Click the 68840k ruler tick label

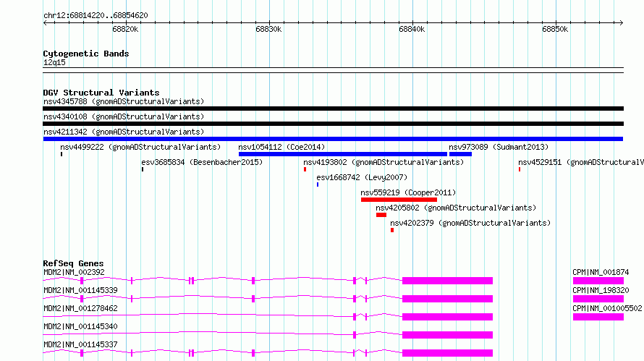click(x=412, y=30)
